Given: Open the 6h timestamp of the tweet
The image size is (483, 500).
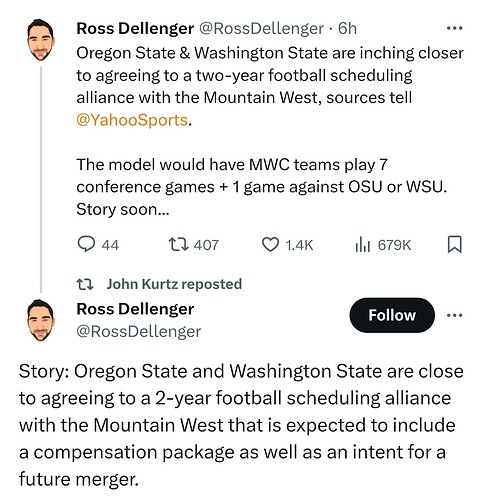Looking at the screenshot, I should 347,29.
